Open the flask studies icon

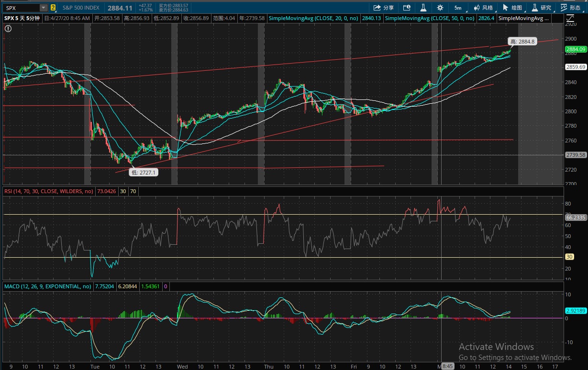423,8
